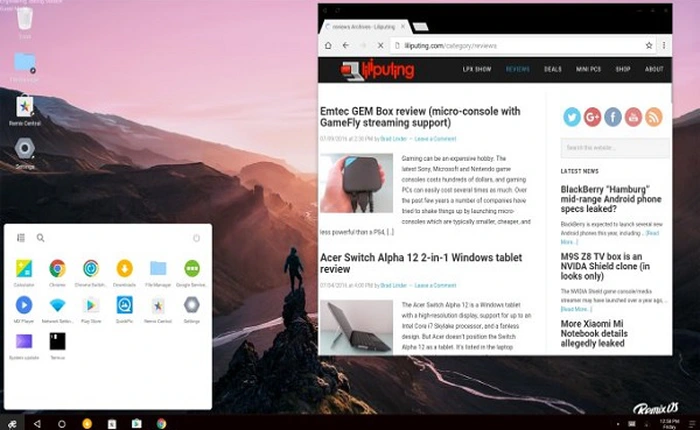700x430 pixels.
Task: Open the Chrome Switcher app icon
Action: [91, 268]
